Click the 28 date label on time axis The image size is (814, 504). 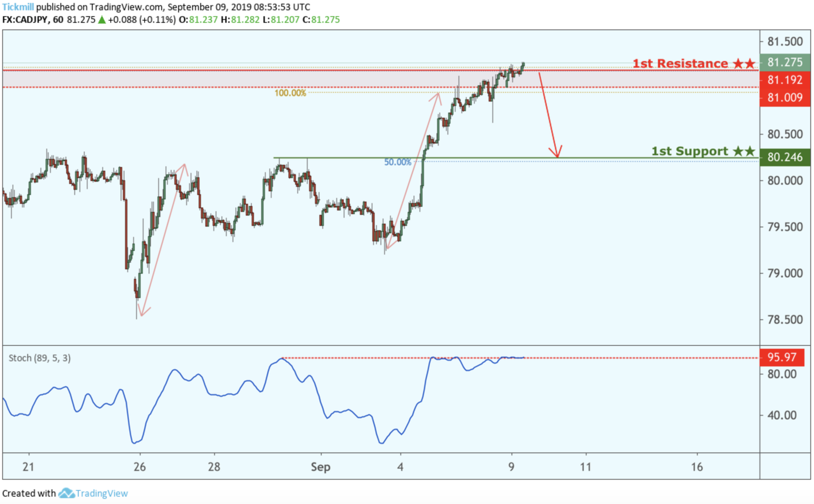pyautogui.click(x=214, y=467)
